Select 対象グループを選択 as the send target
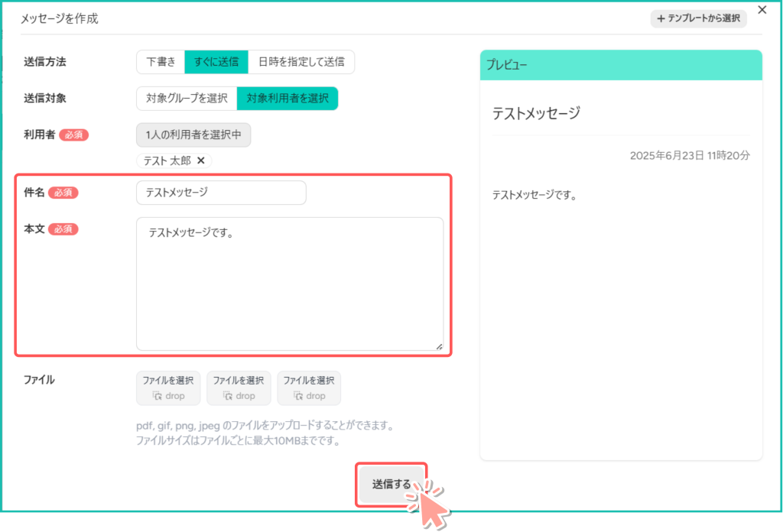This screenshot has height=532, width=783. coord(187,98)
